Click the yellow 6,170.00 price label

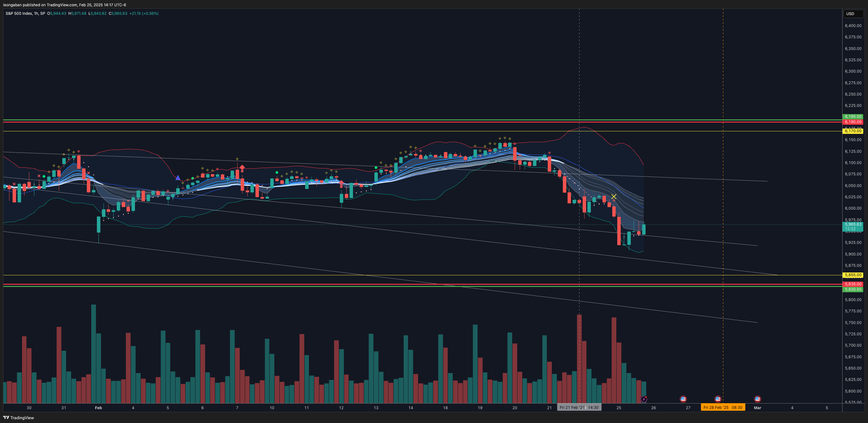coord(853,131)
